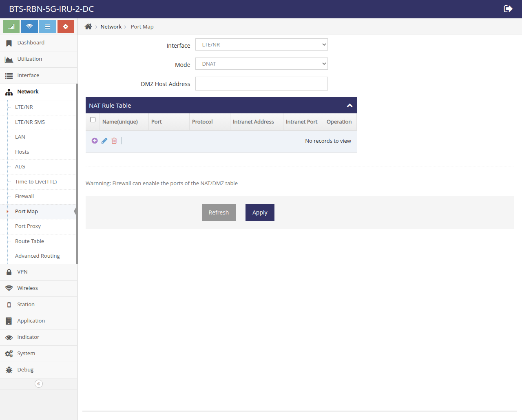Open the Interface LTE/NR dropdown
This screenshot has width=522, height=420.
pyautogui.click(x=261, y=44)
